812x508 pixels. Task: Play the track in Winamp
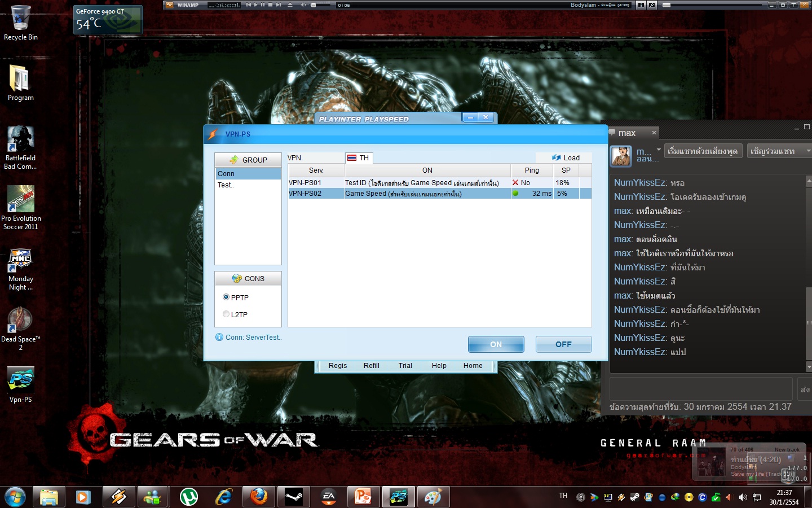tap(255, 5)
